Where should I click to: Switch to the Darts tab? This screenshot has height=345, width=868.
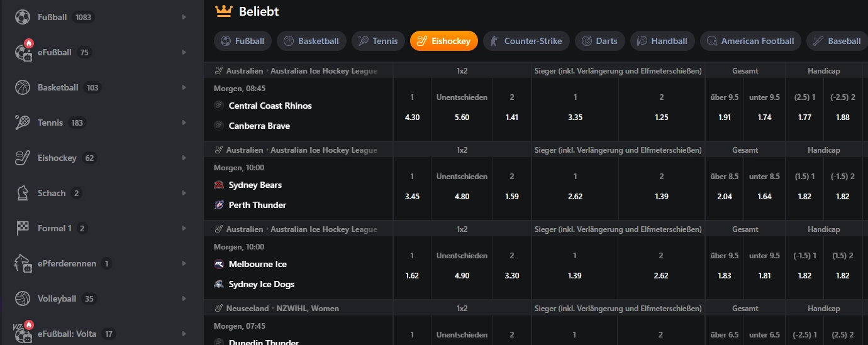point(600,41)
